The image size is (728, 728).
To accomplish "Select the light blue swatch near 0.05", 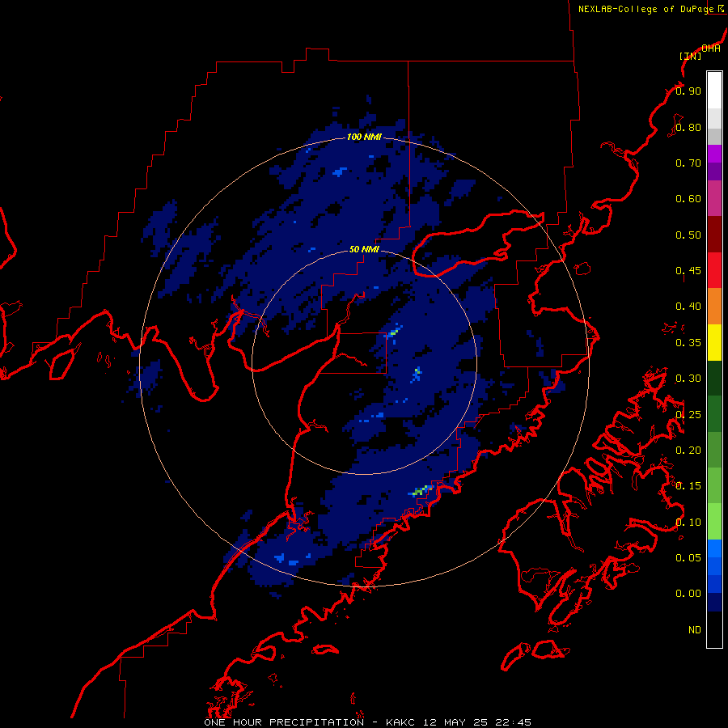I will (714, 548).
